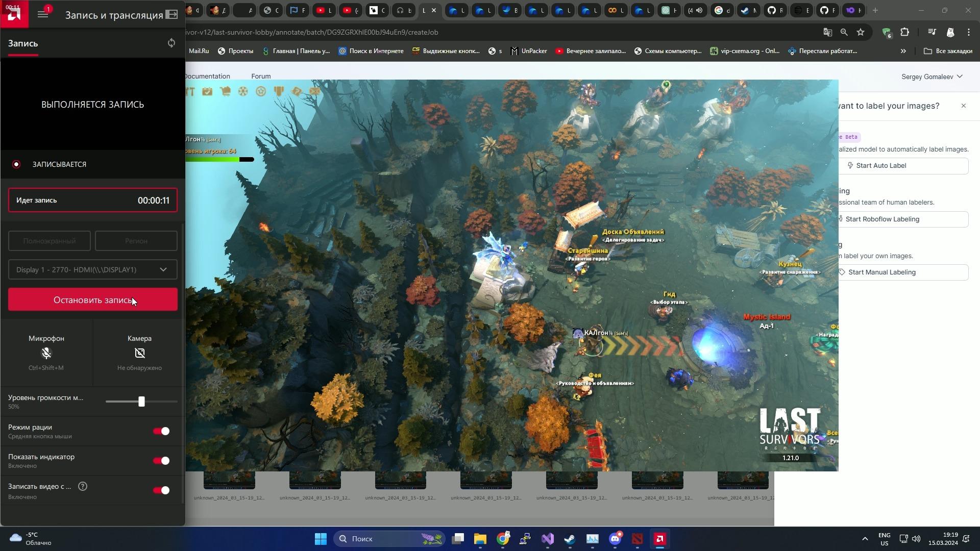Click the taskbar clock 19:19
Viewport: 980px width, 551px height.
click(x=943, y=539)
